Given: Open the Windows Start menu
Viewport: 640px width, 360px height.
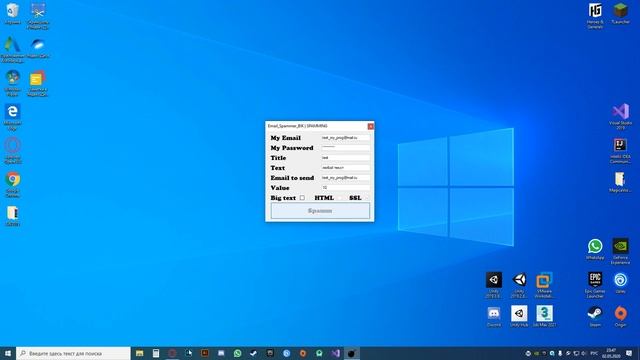Looking at the screenshot, I should [8, 353].
